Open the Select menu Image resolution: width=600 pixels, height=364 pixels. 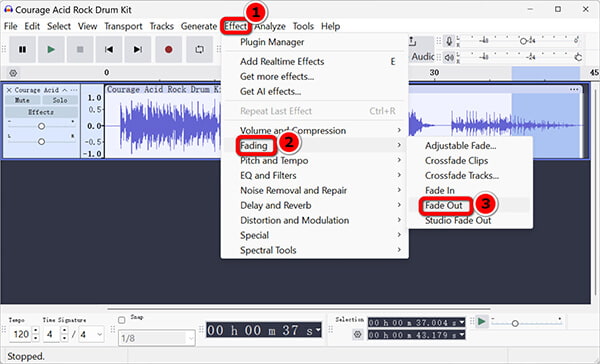tap(59, 26)
